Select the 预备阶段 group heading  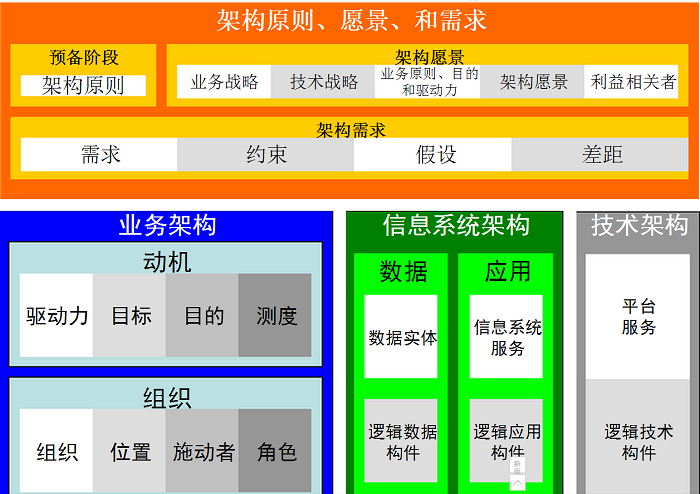coord(84,58)
